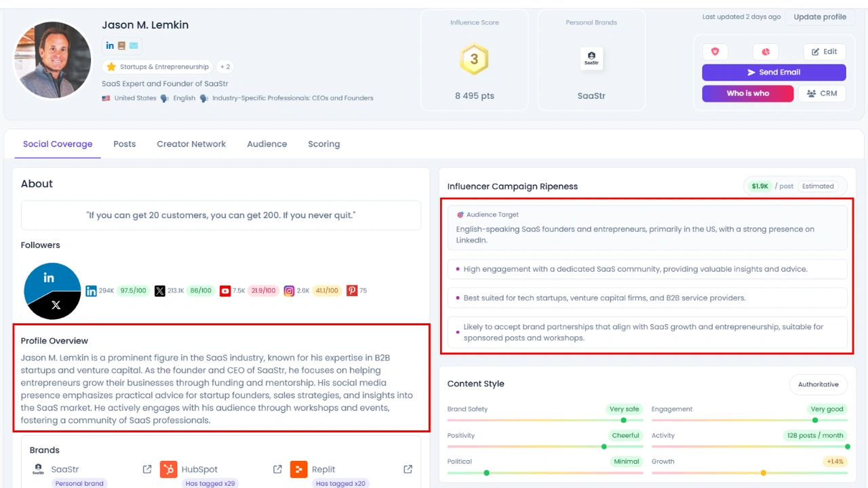The width and height of the screenshot is (868, 488).
Task: Click the Political slider
Action: tap(545, 472)
